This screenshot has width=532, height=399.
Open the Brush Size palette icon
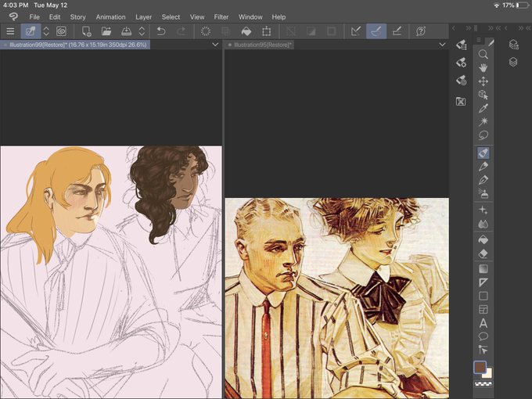tap(461, 81)
